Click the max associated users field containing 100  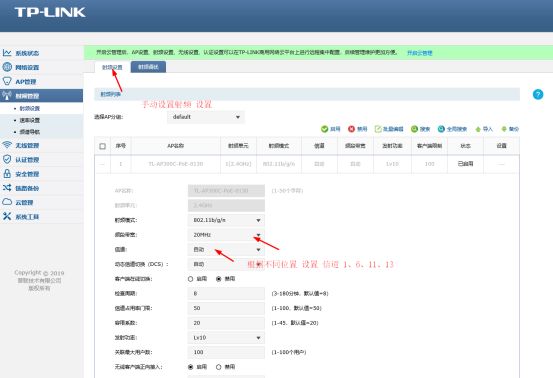tap(226, 352)
